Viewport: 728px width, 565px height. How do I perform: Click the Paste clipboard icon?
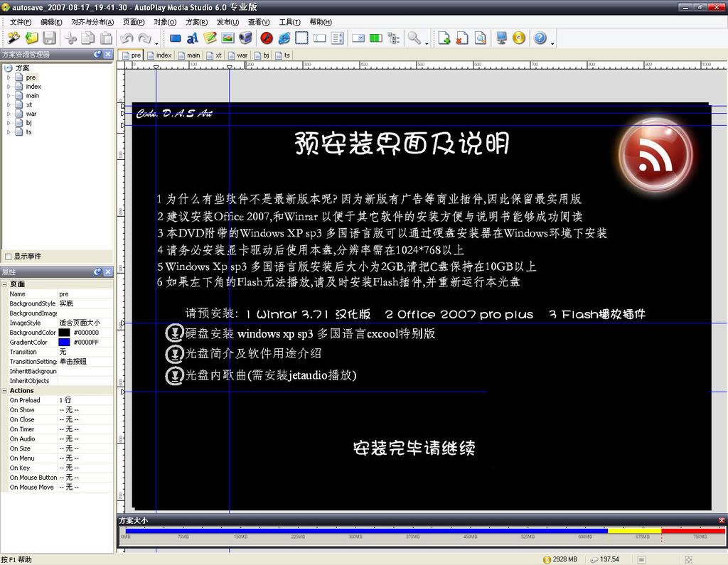click(x=107, y=38)
